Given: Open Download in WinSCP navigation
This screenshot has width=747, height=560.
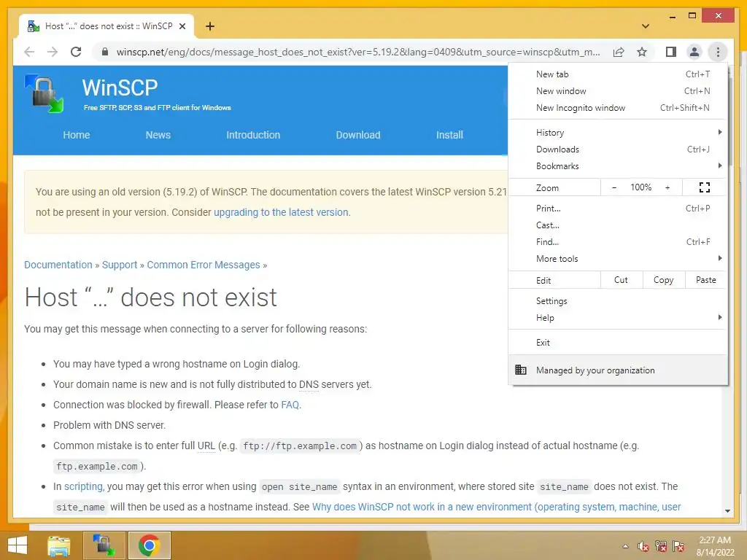Looking at the screenshot, I should (x=358, y=135).
